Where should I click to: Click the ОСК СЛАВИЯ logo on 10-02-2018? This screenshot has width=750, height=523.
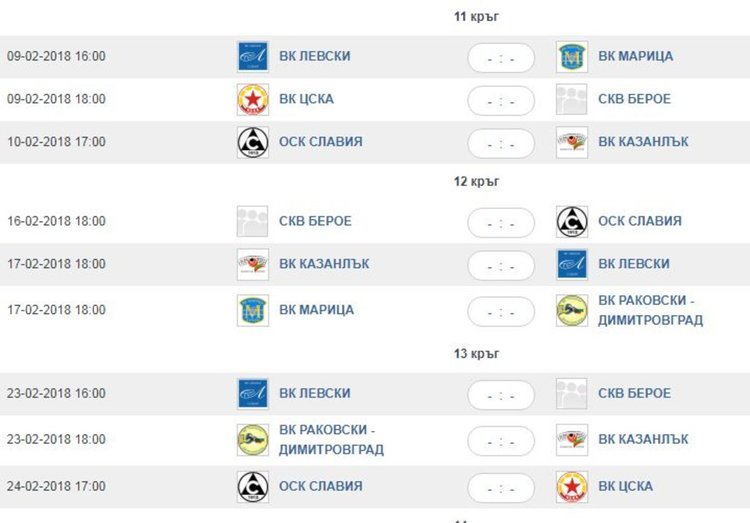tap(252, 143)
